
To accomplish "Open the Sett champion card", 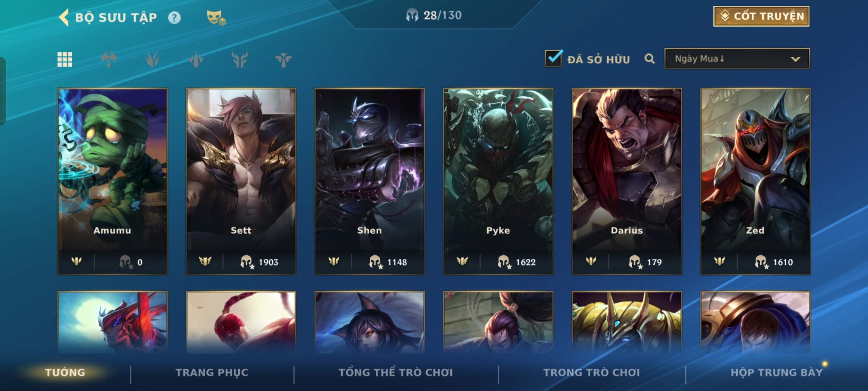I will 241,181.
